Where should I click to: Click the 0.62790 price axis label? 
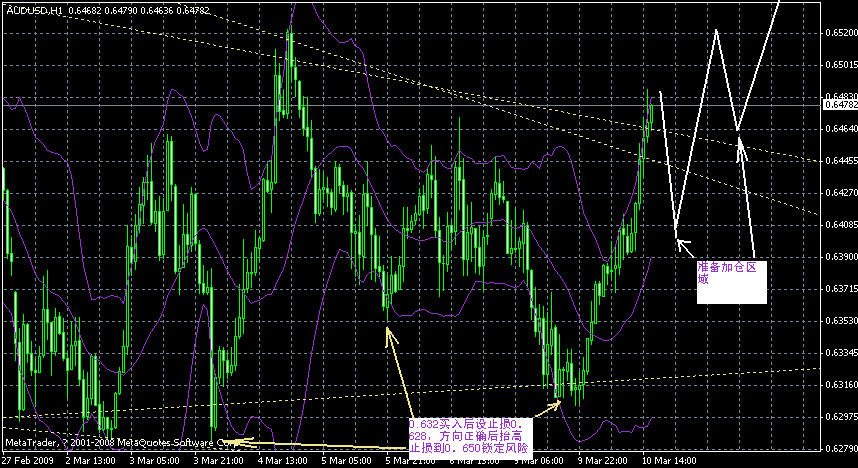842,449
